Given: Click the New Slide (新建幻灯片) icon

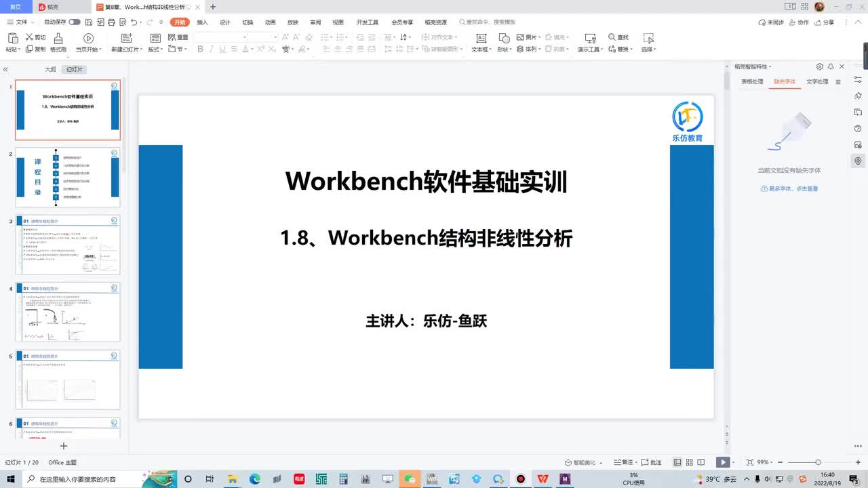Looking at the screenshot, I should [x=126, y=38].
